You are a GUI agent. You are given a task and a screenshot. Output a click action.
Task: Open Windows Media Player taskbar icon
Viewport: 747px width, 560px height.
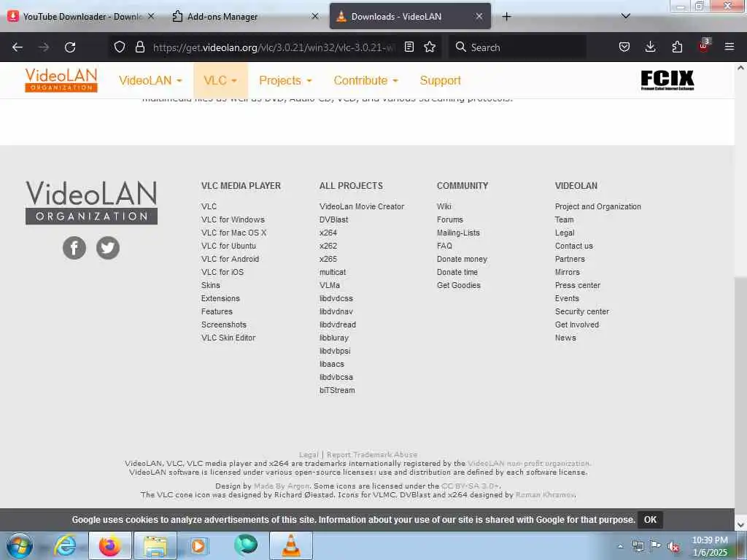point(198,545)
